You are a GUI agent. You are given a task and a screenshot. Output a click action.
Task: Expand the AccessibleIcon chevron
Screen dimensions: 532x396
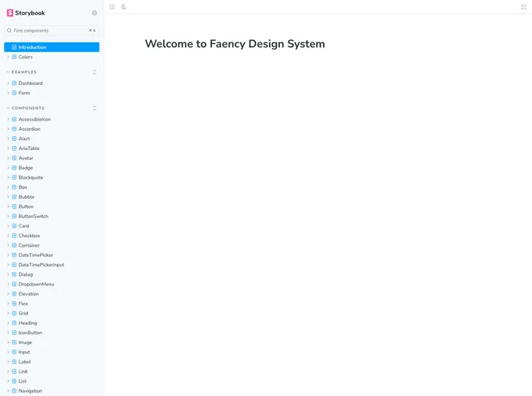click(x=9, y=119)
